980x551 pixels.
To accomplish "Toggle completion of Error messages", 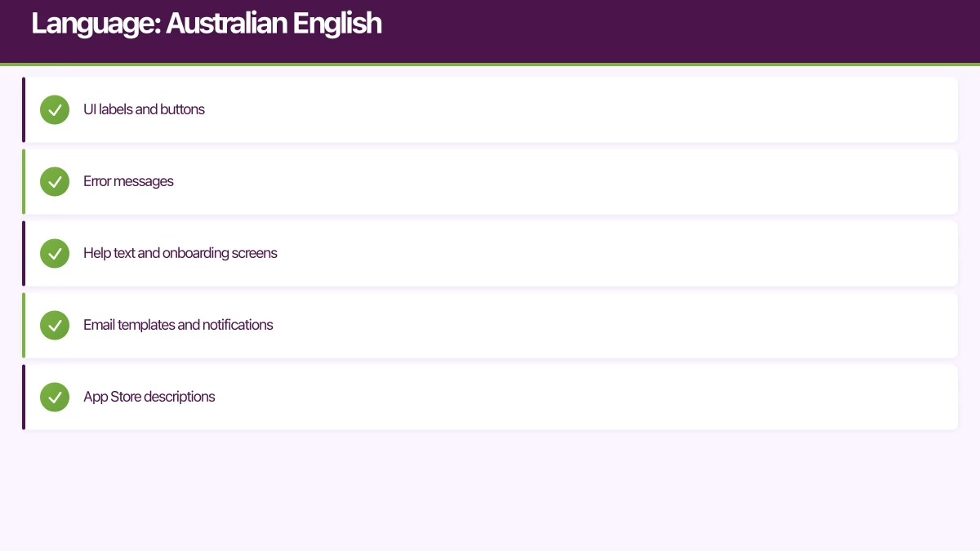I will coord(490,181).
